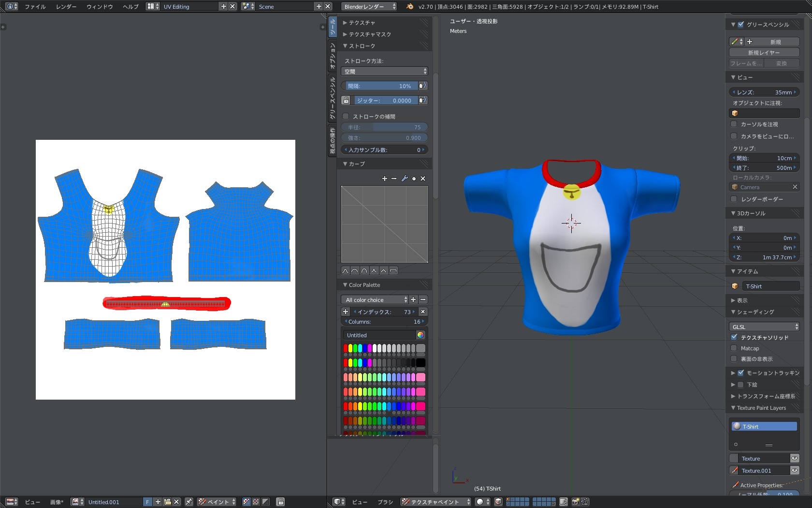Select the sharp curve preset

[374, 271]
